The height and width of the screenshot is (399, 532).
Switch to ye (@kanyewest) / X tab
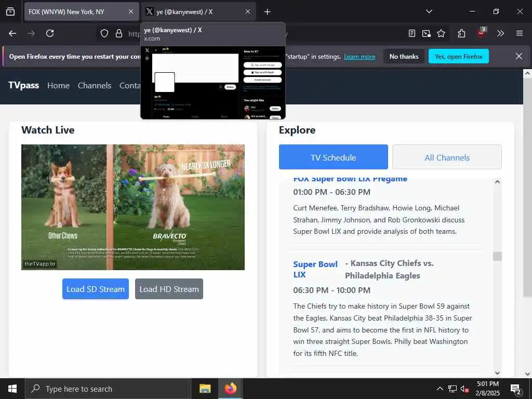pos(198,11)
